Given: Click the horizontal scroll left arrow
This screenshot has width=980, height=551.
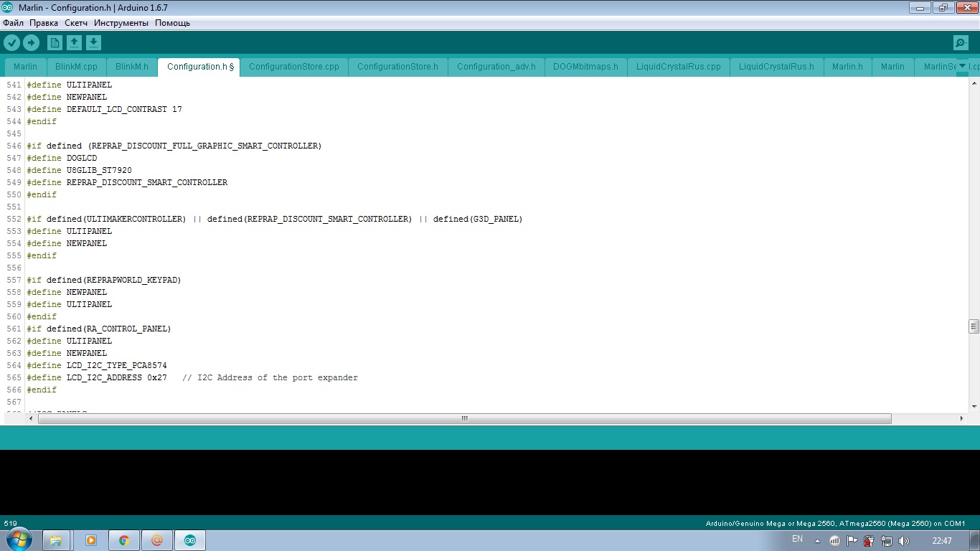Looking at the screenshot, I should tap(31, 418).
